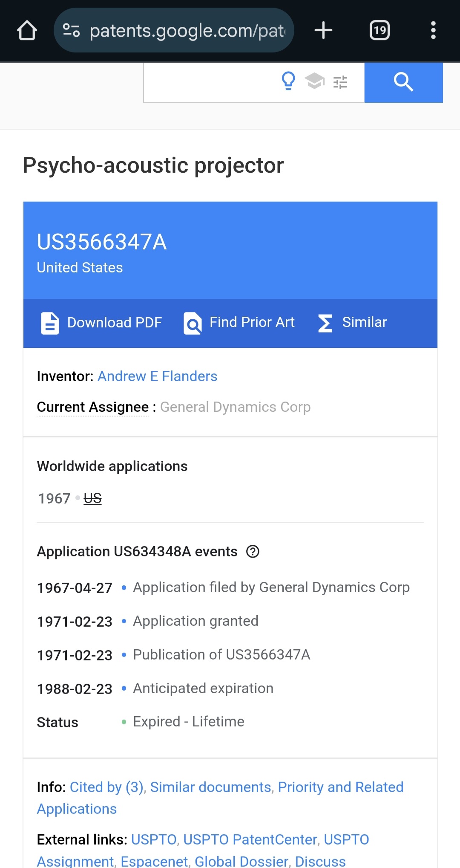Click the Psycho-acoustic projector title
Viewport: 460px width, 868px height.
click(153, 165)
